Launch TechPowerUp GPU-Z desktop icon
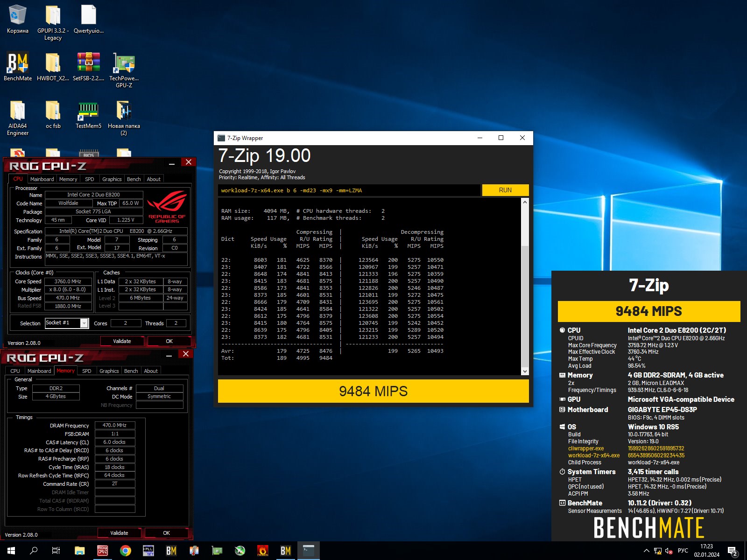The width and height of the screenshot is (747, 560). pyautogui.click(x=124, y=70)
